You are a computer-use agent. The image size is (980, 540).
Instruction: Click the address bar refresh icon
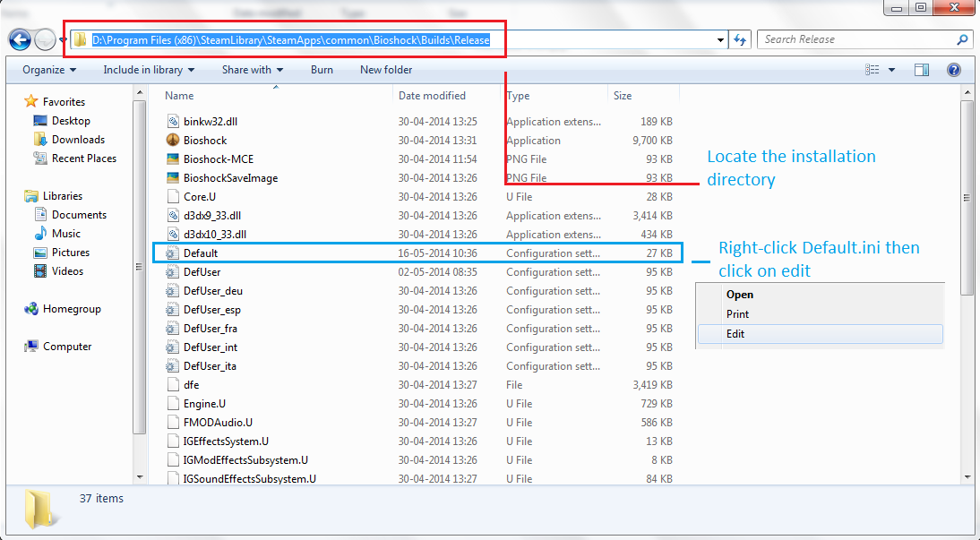(x=741, y=39)
